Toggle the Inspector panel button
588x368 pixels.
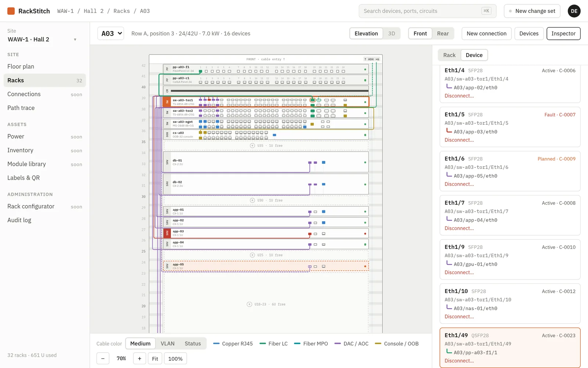click(563, 33)
